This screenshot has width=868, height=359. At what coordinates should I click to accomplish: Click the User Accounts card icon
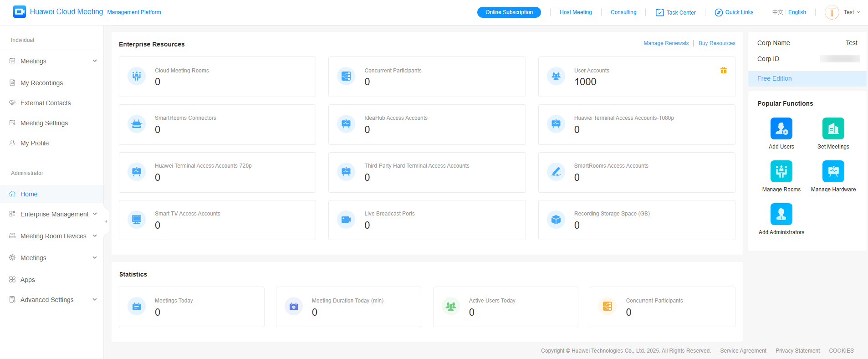556,77
